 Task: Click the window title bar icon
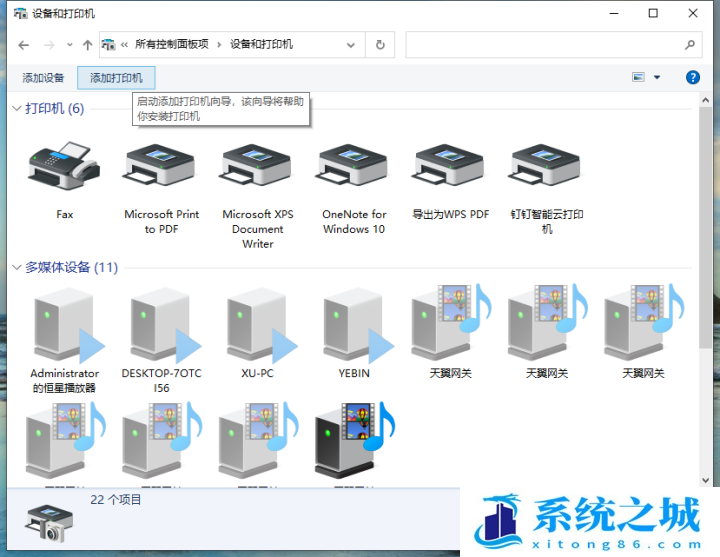[x=20, y=13]
